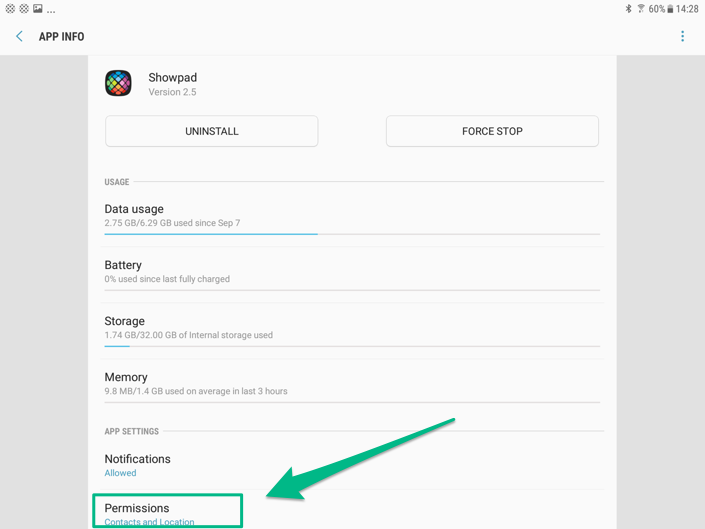Viewport: 705px width, 529px height.
Task: Tap the Bluetooth status bar icon
Action: click(x=628, y=9)
